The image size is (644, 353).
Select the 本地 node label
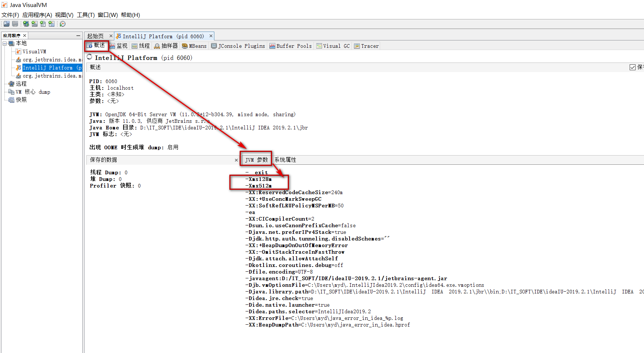(x=21, y=43)
